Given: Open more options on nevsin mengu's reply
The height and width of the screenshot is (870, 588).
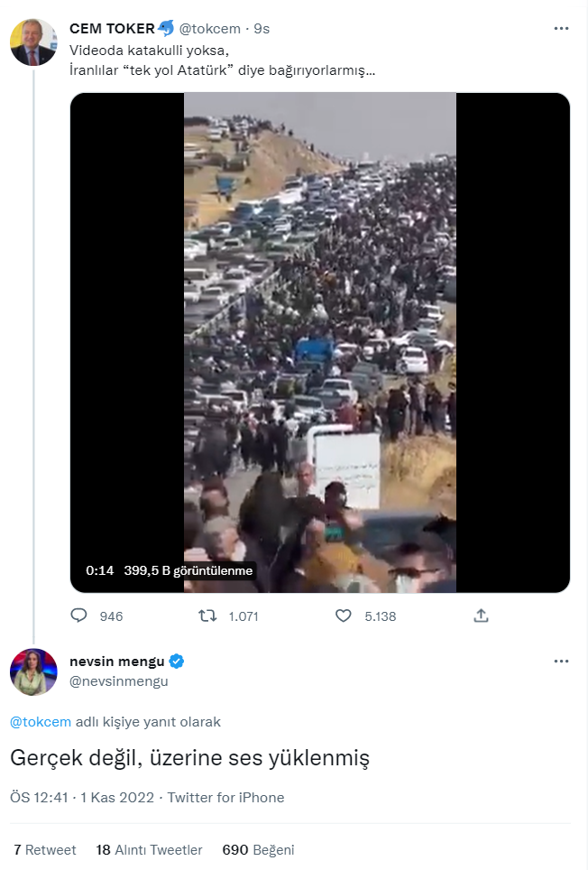Looking at the screenshot, I should tap(560, 662).
